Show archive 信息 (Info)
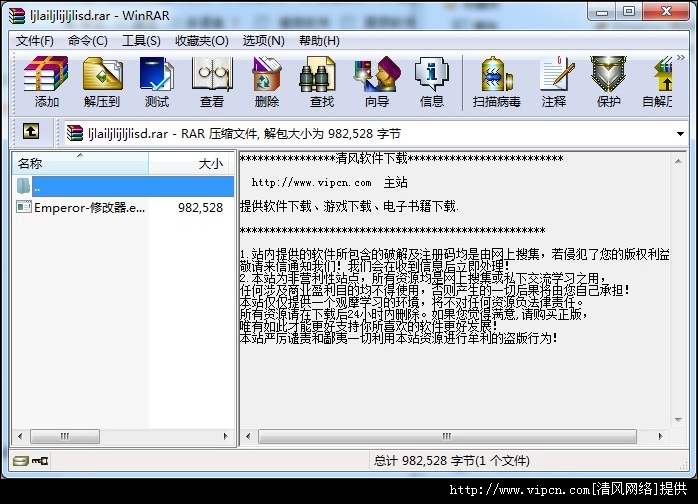698x504 pixels. coord(432,81)
